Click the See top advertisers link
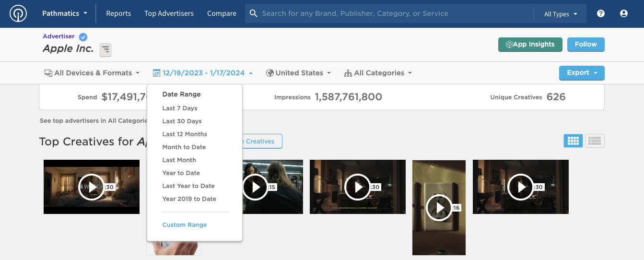Viewport: 644px width, 260px height. pyautogui.click(x=93, y=121)
